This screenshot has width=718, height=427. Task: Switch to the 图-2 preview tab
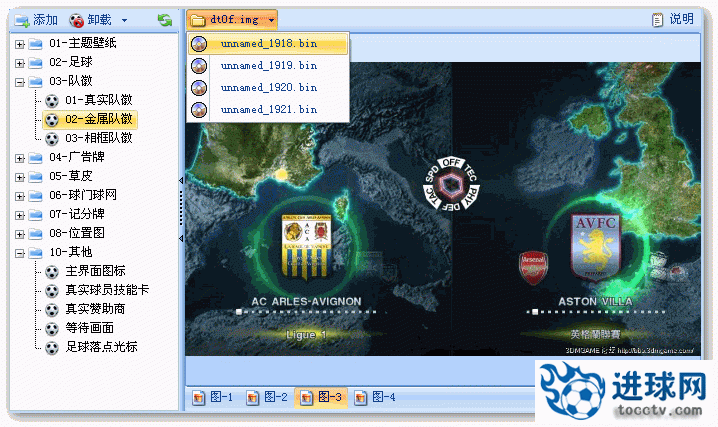(x=267, y=397)
